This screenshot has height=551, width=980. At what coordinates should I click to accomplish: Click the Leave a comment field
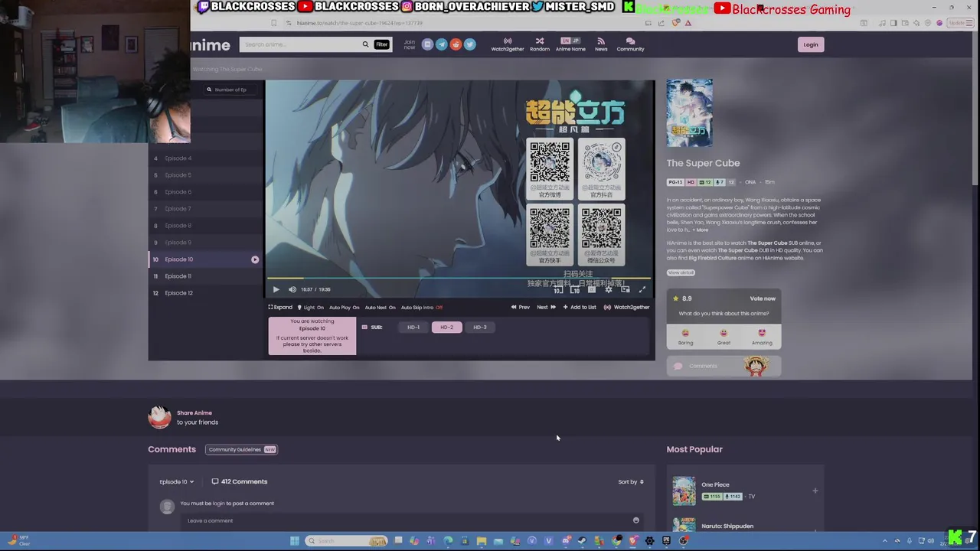pyautogui.click(x=406, y=520)
